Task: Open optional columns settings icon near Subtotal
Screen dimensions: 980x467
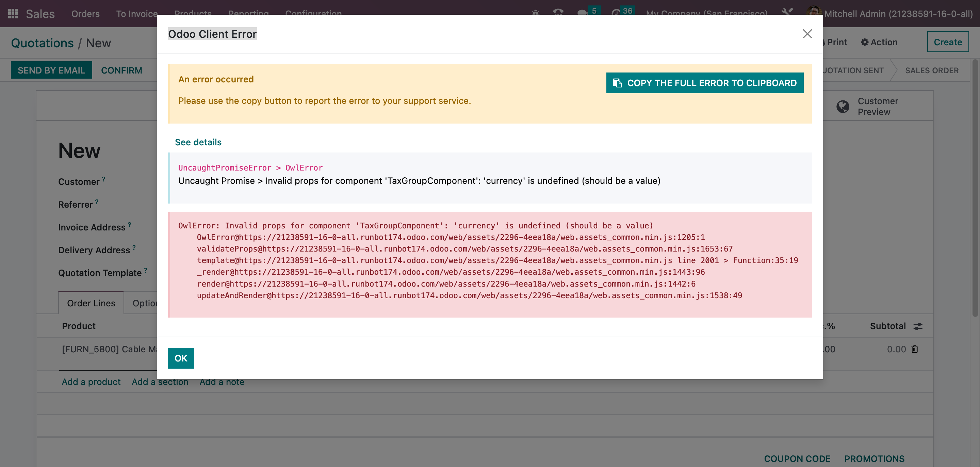Action: [x=918, y=326]
